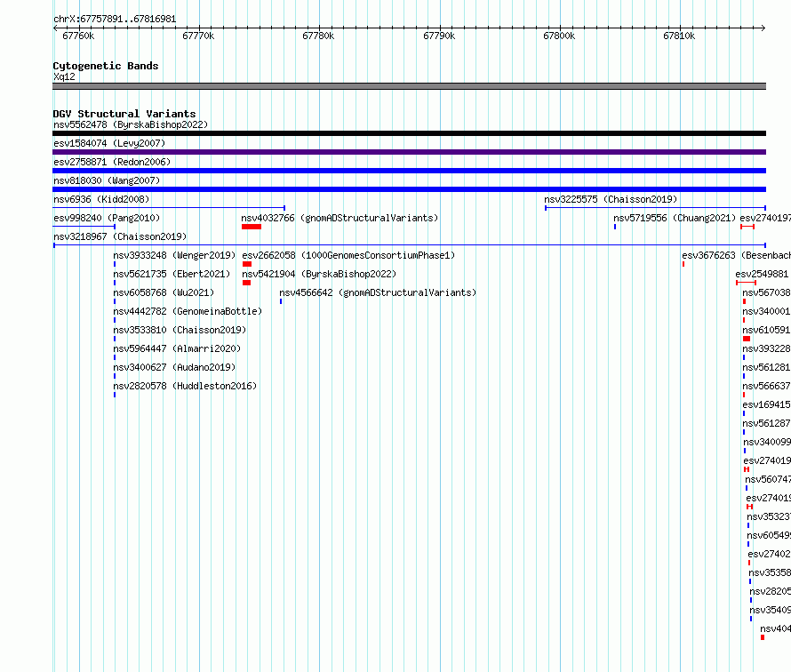791x672 pixels.
Task: Click nsv5964447 (Almarri2020) label
Action: click(x=177, y=348)
